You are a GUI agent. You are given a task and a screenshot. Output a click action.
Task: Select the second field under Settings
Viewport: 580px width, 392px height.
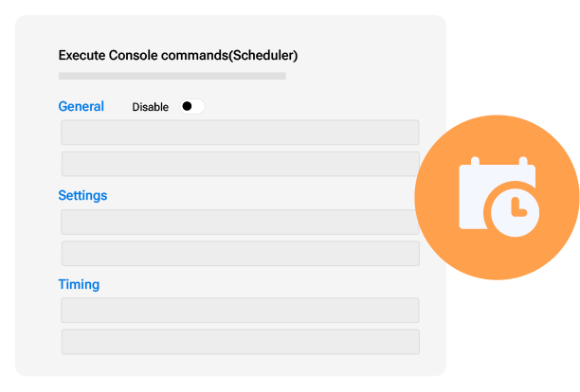240,253
